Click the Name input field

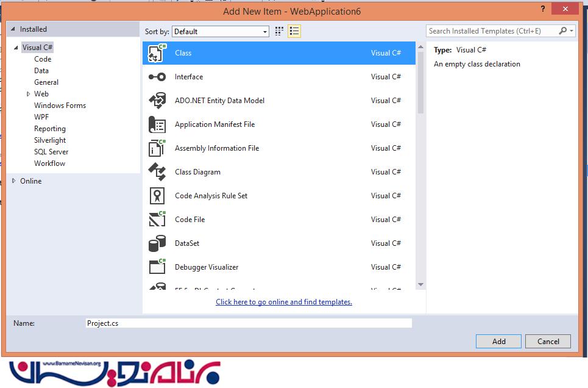(249, 323)
